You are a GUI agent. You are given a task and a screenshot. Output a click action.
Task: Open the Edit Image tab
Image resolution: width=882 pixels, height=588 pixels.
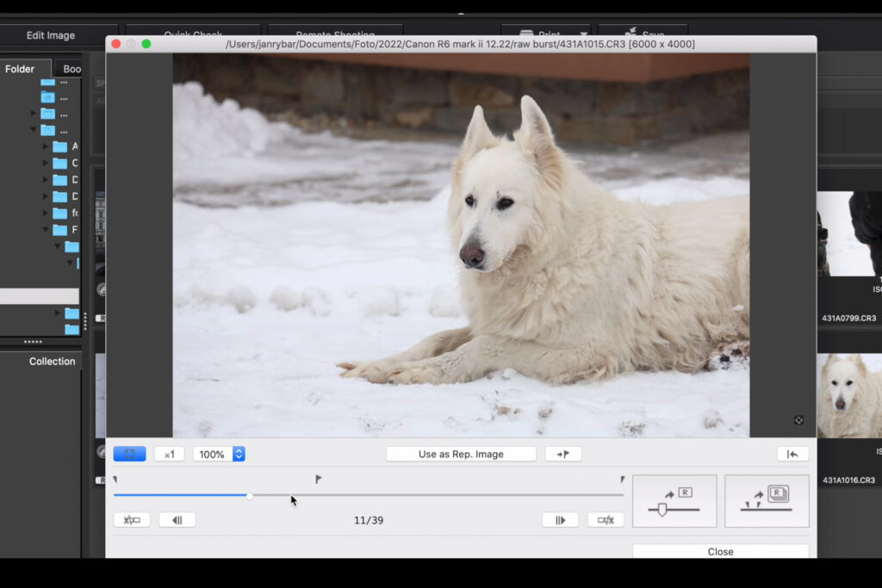pos(51,35)
